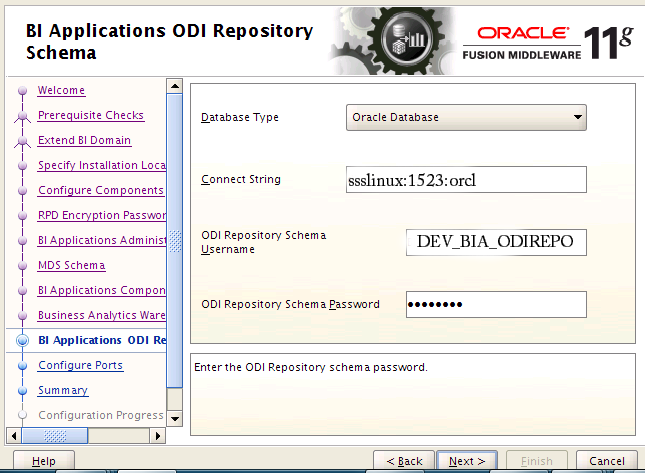Click the Extend BI Domain step node icon
The width and height of the screenshot is (645, 473).
pos(23,141)
